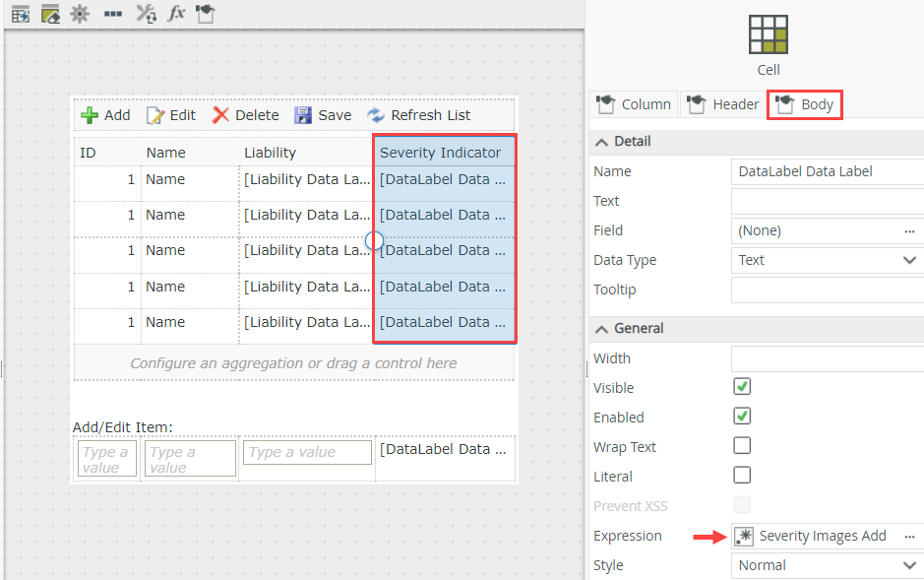
Task: Enable the Literal checkbox
Action: (742, 476)
